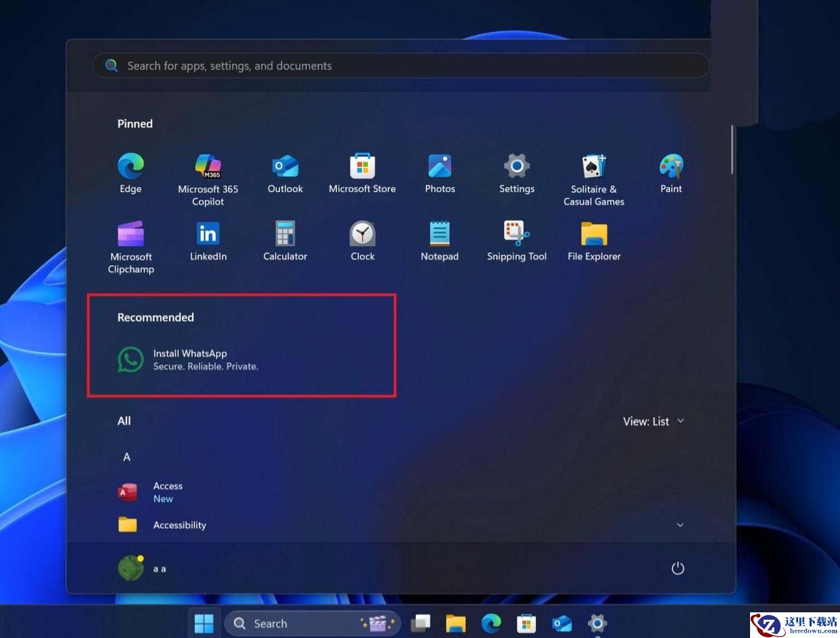Open the 'a a' user account menu
This screenshot has width=840, height=638.
pyautogui.click(x=142, y=568)
